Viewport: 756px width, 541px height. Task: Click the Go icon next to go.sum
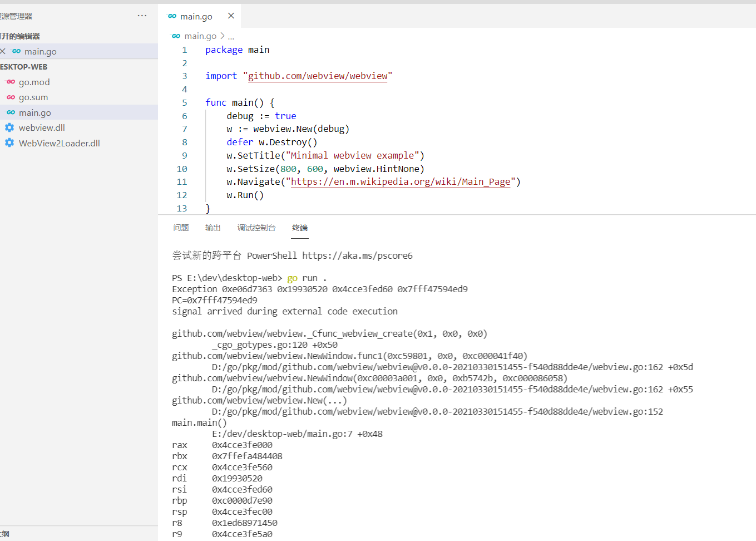[x=12, y=97]
